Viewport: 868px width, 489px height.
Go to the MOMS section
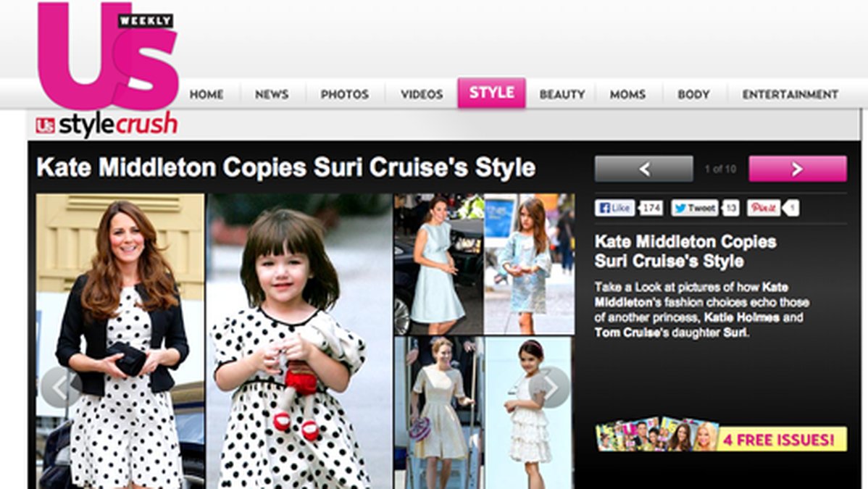[627, 95]
